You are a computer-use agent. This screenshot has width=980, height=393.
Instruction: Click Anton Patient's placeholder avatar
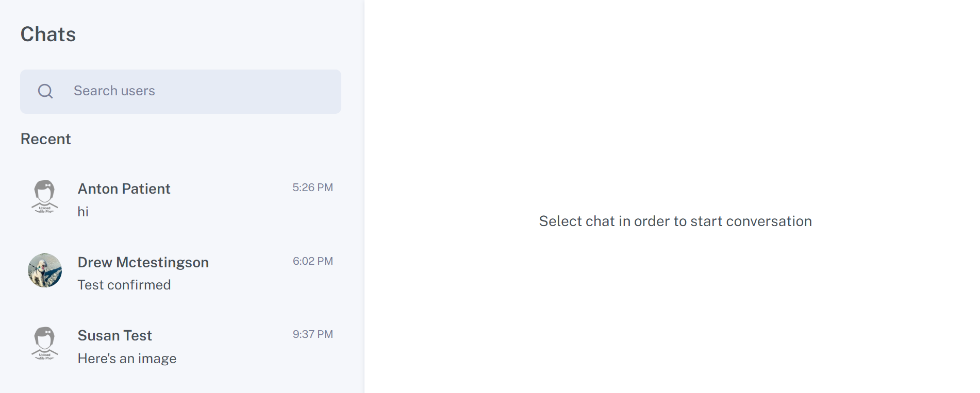pyautogui.click(x=45, y=197)
